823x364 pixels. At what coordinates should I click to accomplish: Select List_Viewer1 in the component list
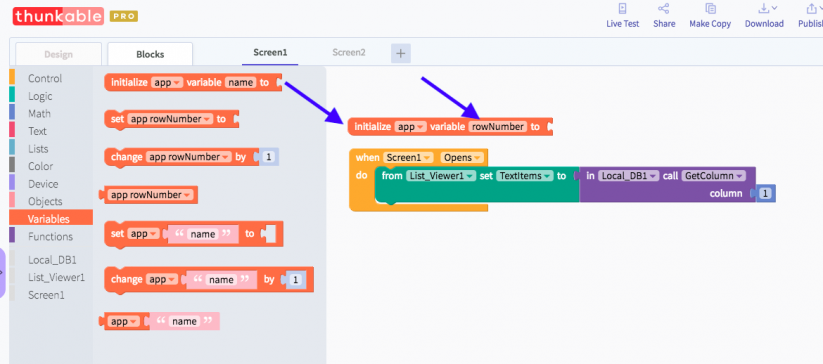click(x=56, y=277)
